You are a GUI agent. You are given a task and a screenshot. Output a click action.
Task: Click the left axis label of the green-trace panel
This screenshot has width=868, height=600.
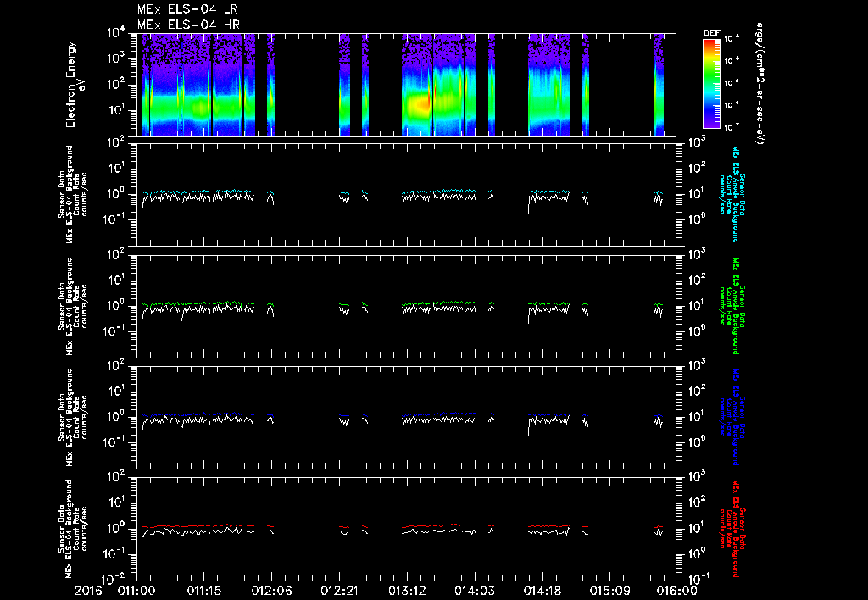click(73, 306)
